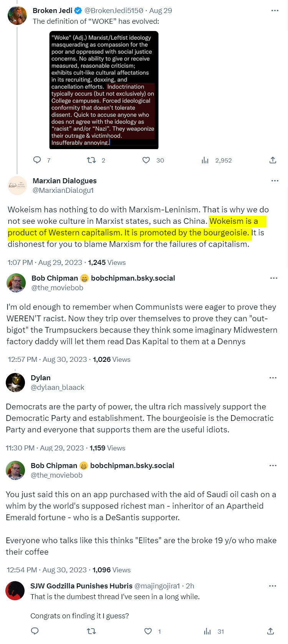Visit the @MarxianDialogu1 profile handle
Viewport: 288px width, 644px height.
tap(63, 191)
